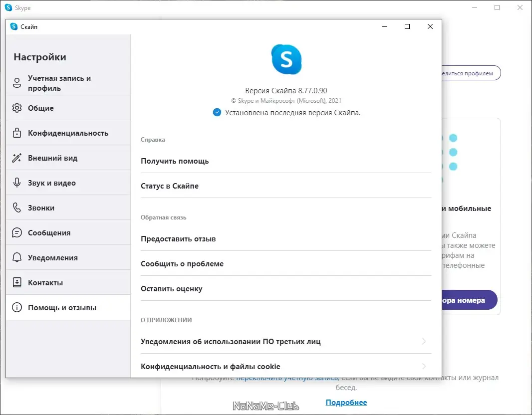This screenshot has height=415, width=532.
Task: Click the Skype icon in background Skype window title
Action: 8,7
